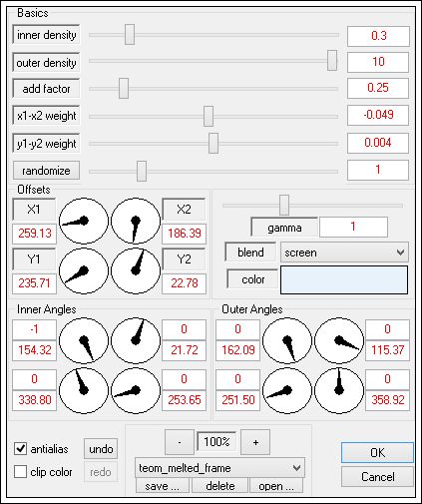
Task: Click the inner angle dial showing 154.32
Action: point(84,340)
